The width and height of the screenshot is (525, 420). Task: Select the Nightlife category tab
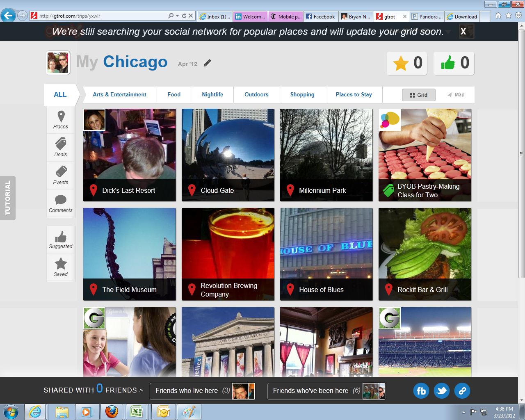tap(212, 95)
